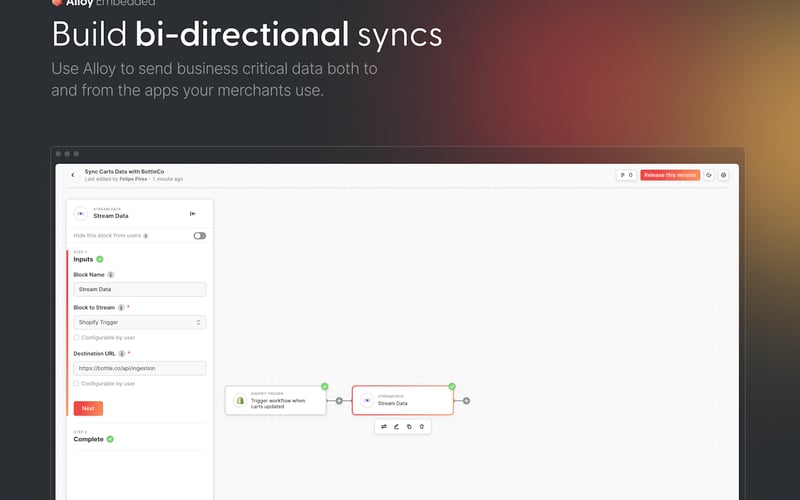
Task: Duplicate the Stream Data block via copy icon
Action: (x=409, y=427)
